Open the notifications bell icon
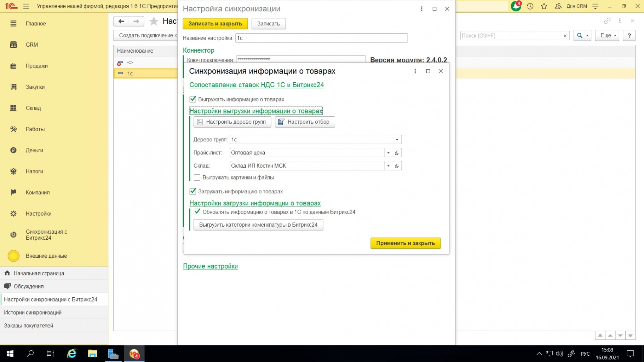This screenshot has height=362, width=644. pos(516,6)
